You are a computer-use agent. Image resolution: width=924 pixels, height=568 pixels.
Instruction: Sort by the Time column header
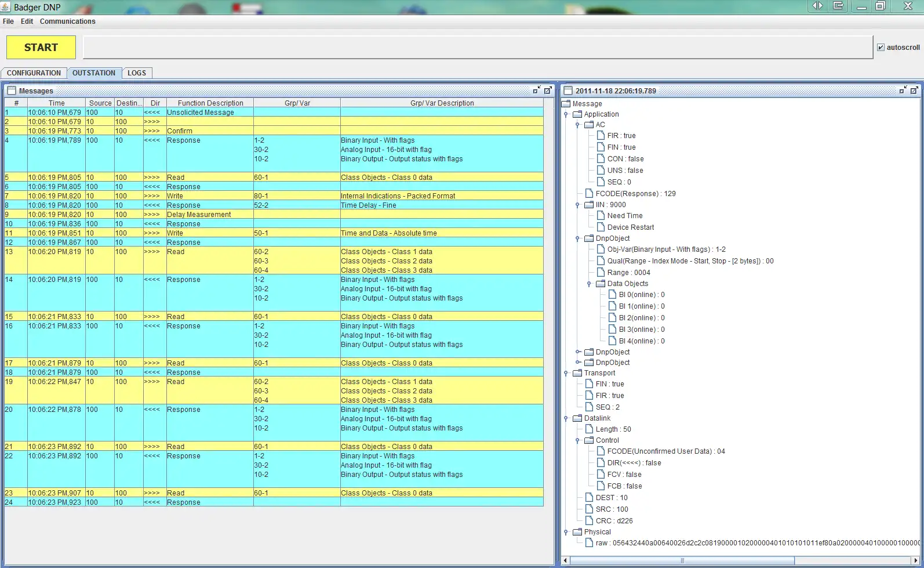coord(56,103)
